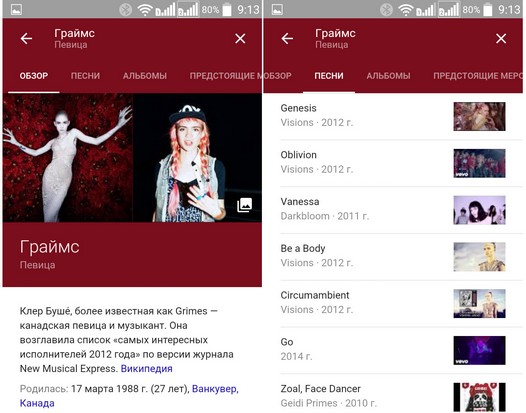526x413 pixels.
Task: Open the Grimes photo with red floral background
Action: pyautogui.click(x=67, y=158)
